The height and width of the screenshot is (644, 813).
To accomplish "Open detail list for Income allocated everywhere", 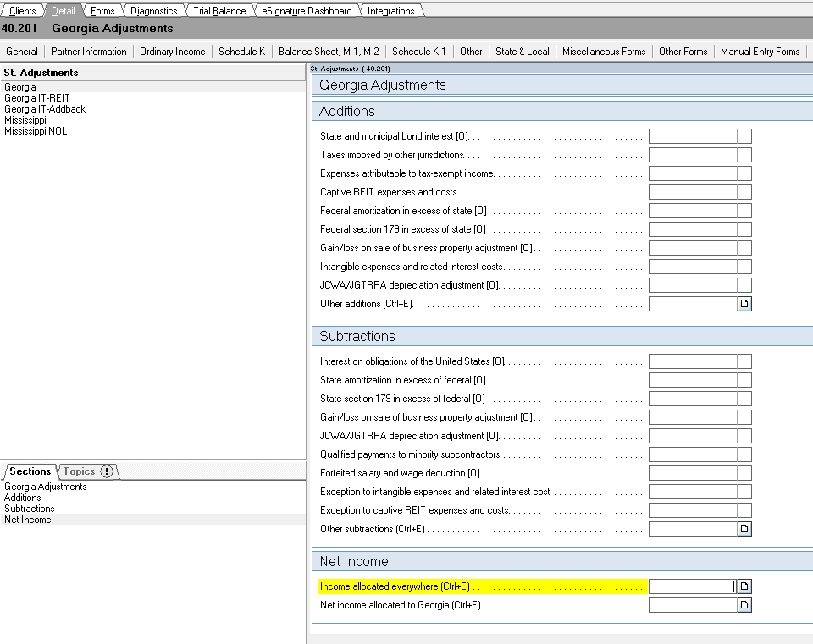I will click(744, 586).
